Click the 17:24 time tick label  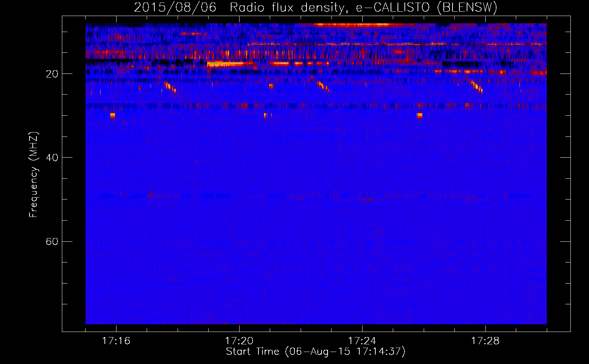click(362, 341)
